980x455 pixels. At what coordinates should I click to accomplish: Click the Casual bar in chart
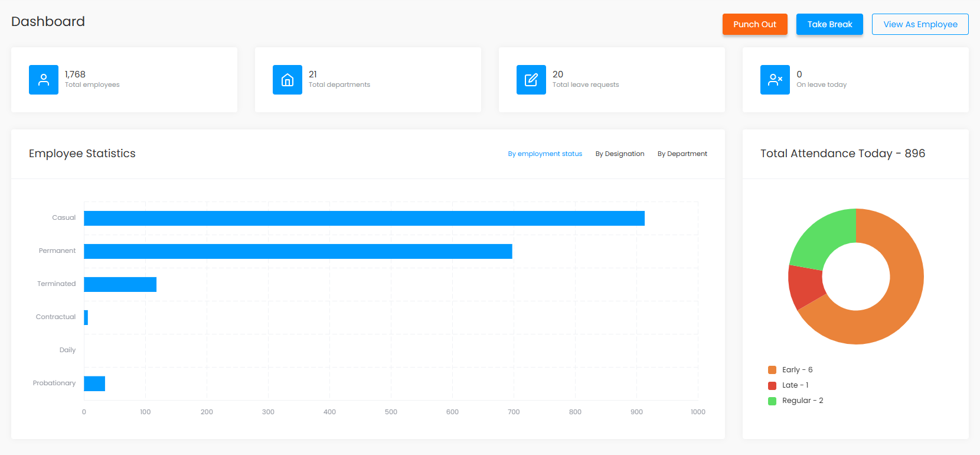[364, 218]
